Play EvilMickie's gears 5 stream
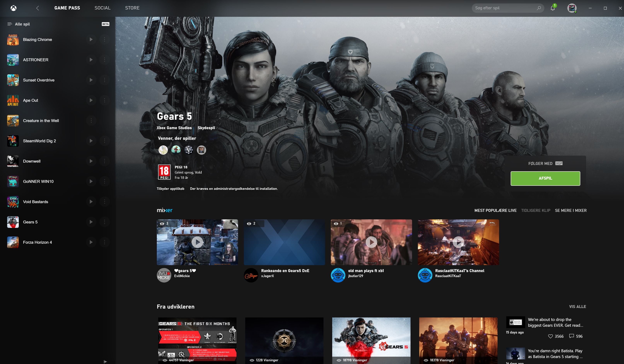 pyautogui.click(x=197, y=242)
